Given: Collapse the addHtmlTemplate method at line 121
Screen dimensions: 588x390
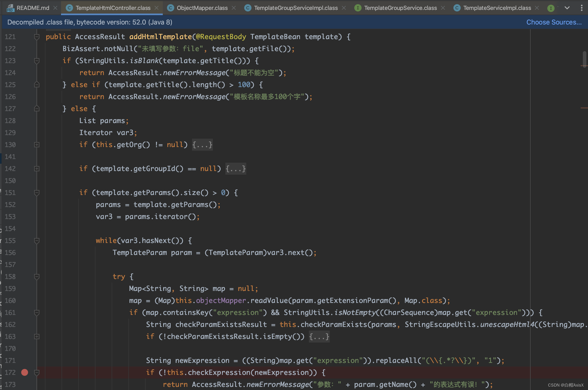Looking at the screenshot, I should [37, 37].
